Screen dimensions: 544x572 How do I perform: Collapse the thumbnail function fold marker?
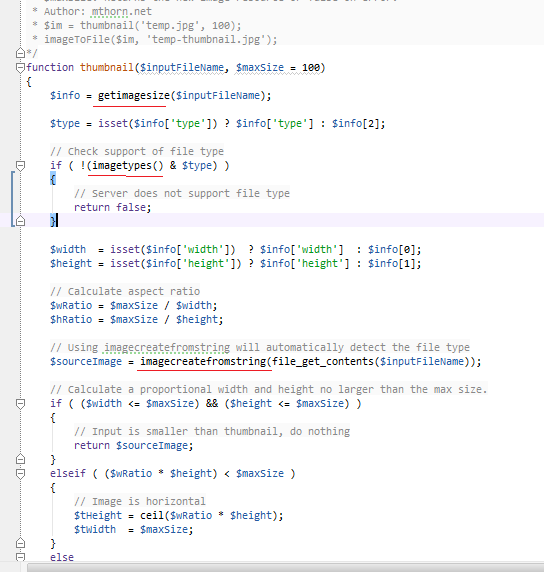pyautogui.click(x=20, y=68)
